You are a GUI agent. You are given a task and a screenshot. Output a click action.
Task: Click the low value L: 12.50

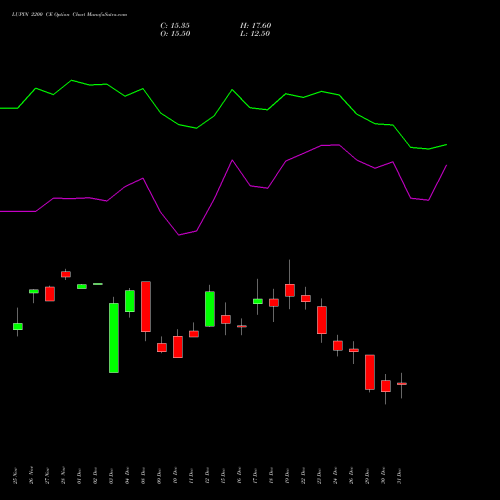click(255, 34)
